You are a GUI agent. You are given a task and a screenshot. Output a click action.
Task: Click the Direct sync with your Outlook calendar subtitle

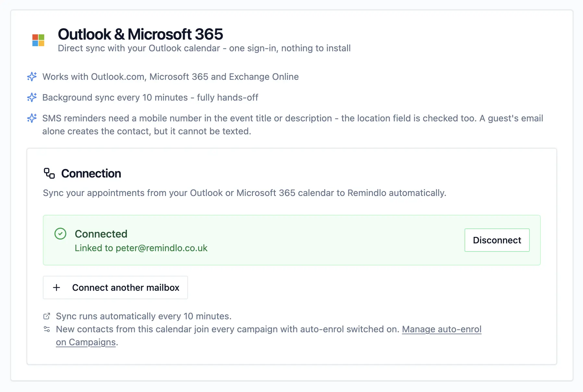point(204,48)
